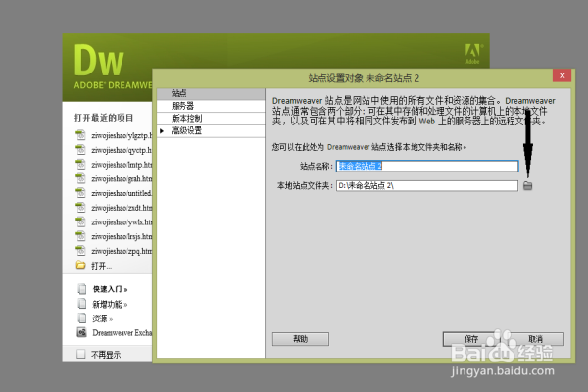
Task: Open recent file ziwojieshao/ywlx
Action: coord(122,222)
